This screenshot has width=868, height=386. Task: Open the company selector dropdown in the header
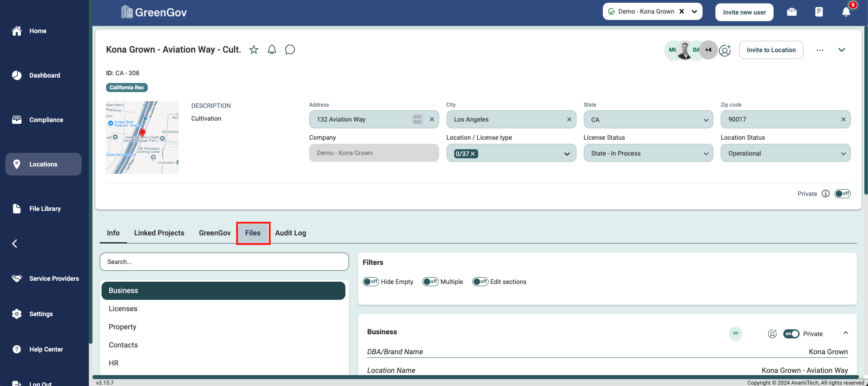point(694,11)
